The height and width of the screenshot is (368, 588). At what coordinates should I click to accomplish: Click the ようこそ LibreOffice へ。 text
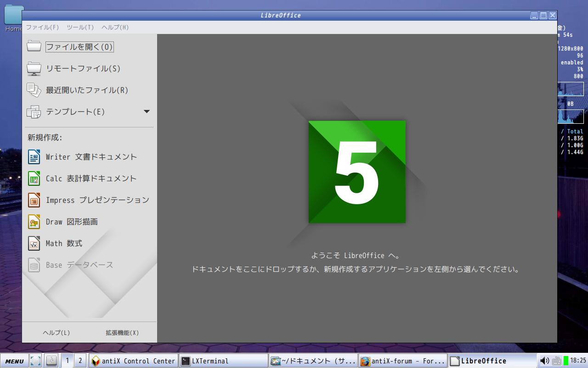(356, 256)
